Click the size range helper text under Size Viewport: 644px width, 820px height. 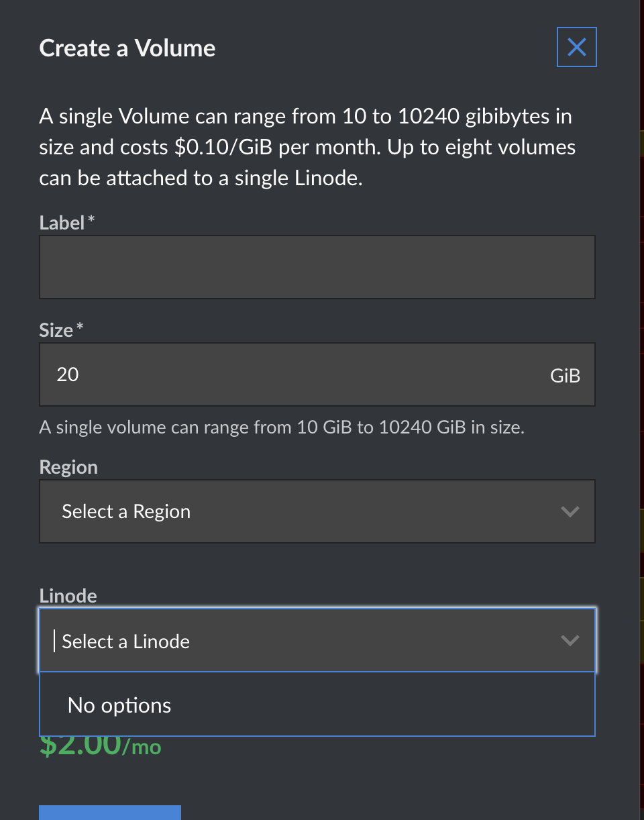tap(282, 427)
